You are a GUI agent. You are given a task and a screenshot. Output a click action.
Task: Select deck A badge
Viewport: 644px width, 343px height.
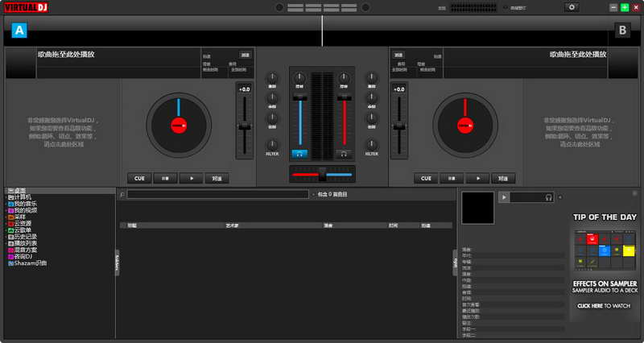coord(19,31)
